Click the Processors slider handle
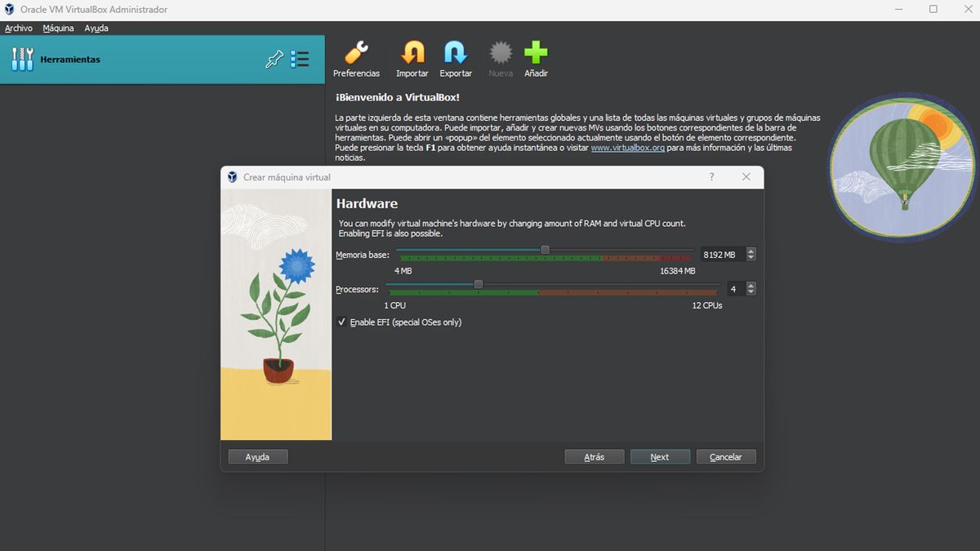The height and width of the screenshot is (551, 980). [x=478, y=284]
